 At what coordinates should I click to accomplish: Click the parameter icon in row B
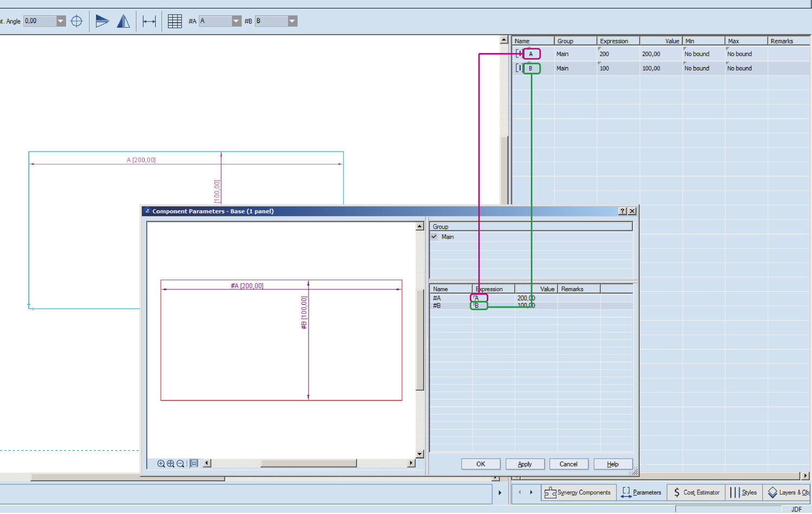[519, 68]
